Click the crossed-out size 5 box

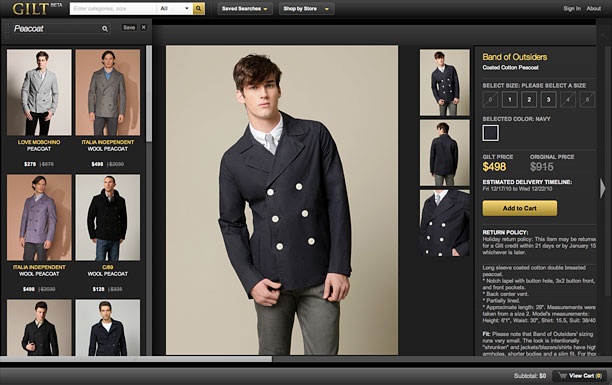point(587,100)
